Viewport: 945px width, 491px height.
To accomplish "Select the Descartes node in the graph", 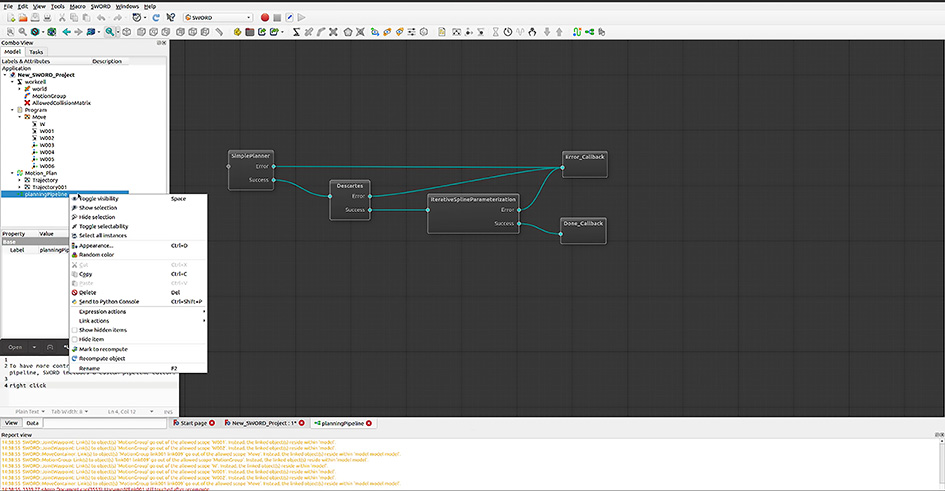I will (350, 186).
